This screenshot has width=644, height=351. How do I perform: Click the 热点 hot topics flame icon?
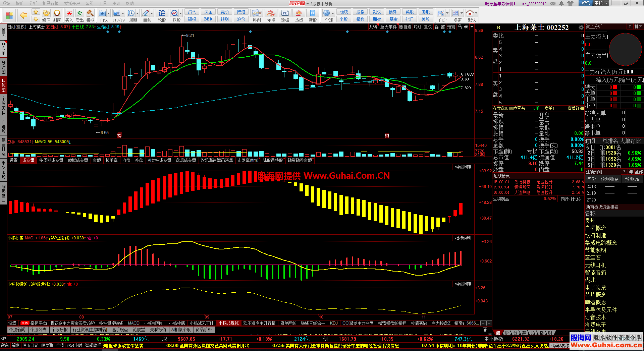(x=299, y=13)
